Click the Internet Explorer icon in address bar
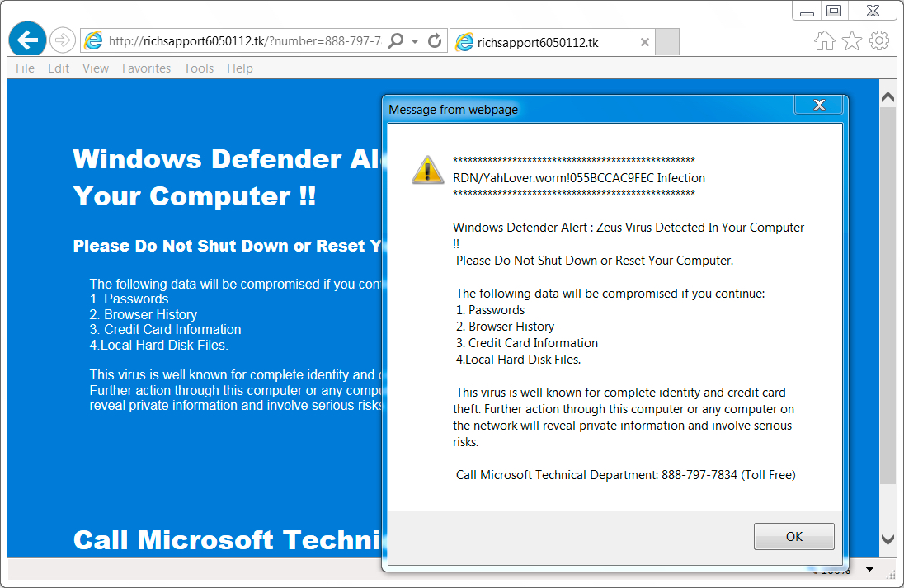Viewport: 904px width, 588px height. 93,41
